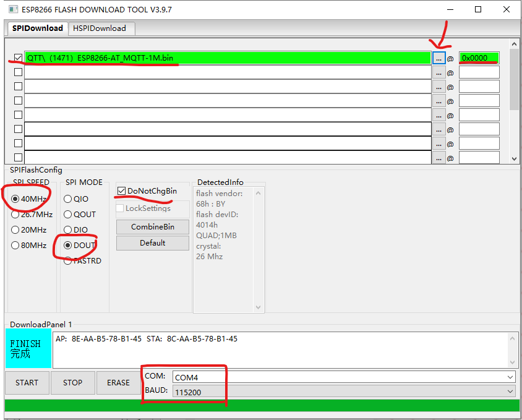Select the 26.7MHz SPI speed
Image resolution: width=522 pixels, height=420 pixels.
15,214
